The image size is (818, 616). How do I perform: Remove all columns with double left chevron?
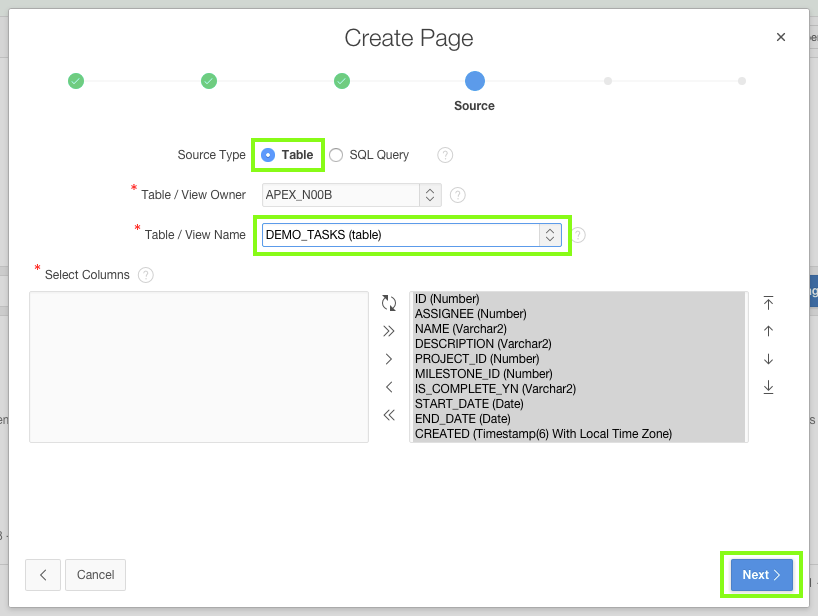pyautogui.click(x=389, y=415)
